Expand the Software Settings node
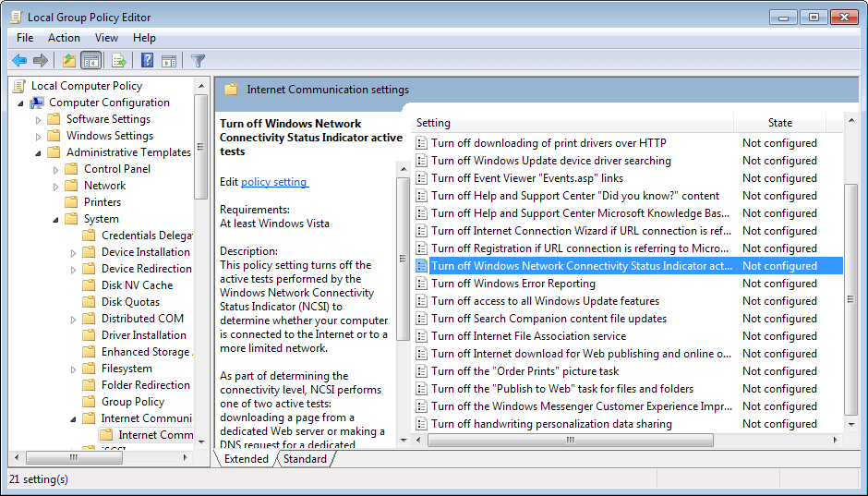Image resolution: width=868 pixels, height=496 pixels. tap(38, 119)
